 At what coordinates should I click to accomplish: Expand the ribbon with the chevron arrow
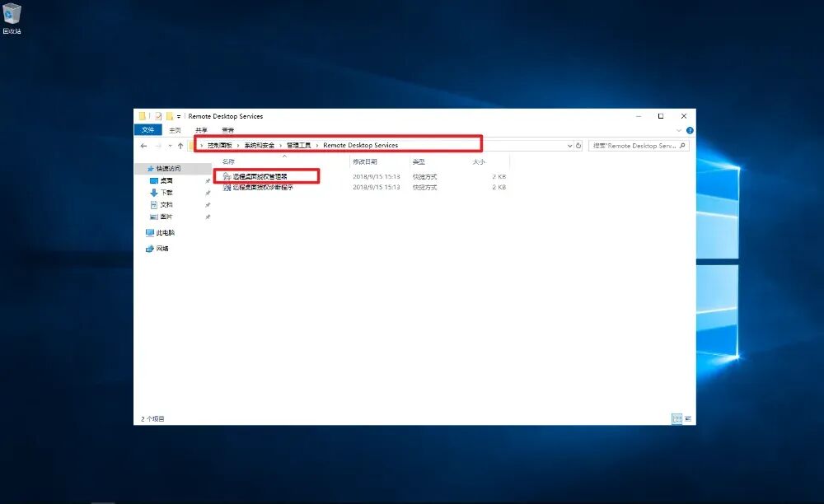[x=678, y=130]
